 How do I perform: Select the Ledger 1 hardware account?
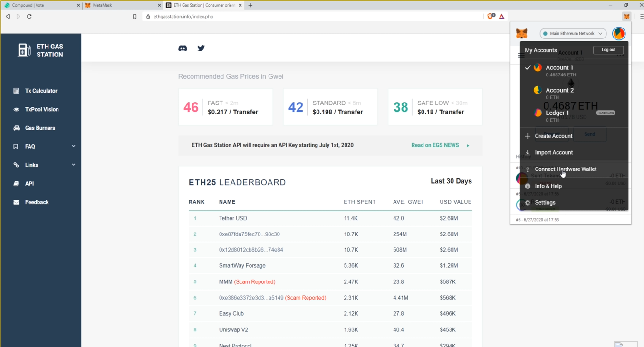coord(574,116)
